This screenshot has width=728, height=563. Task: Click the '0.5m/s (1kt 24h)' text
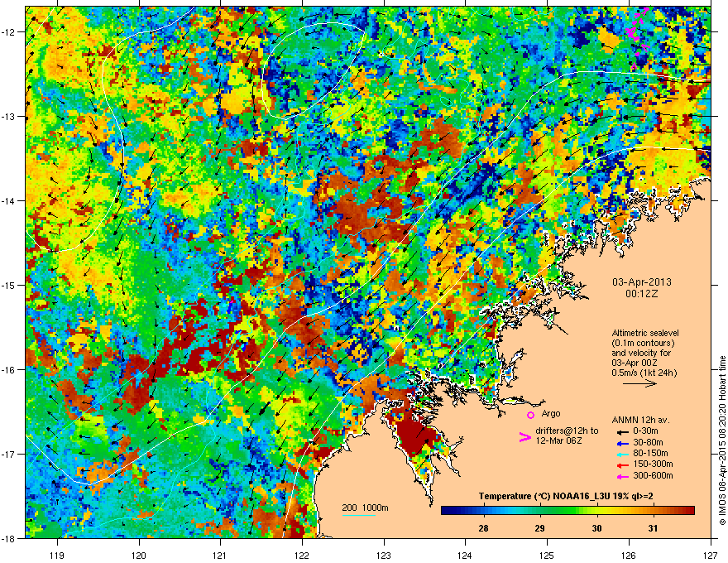point(644,373)
